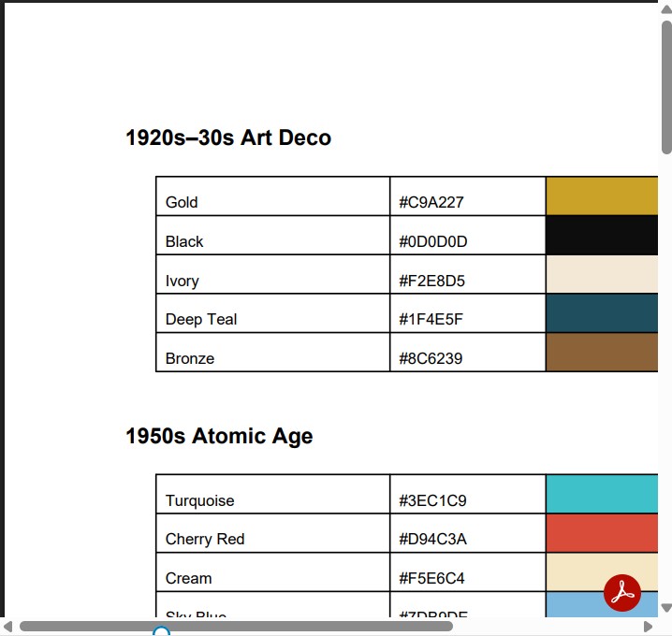The width and height of the screenshot is (672, 636).
Task: Click the #3EC1C9 hex code cell
Action: pos(467,495)
